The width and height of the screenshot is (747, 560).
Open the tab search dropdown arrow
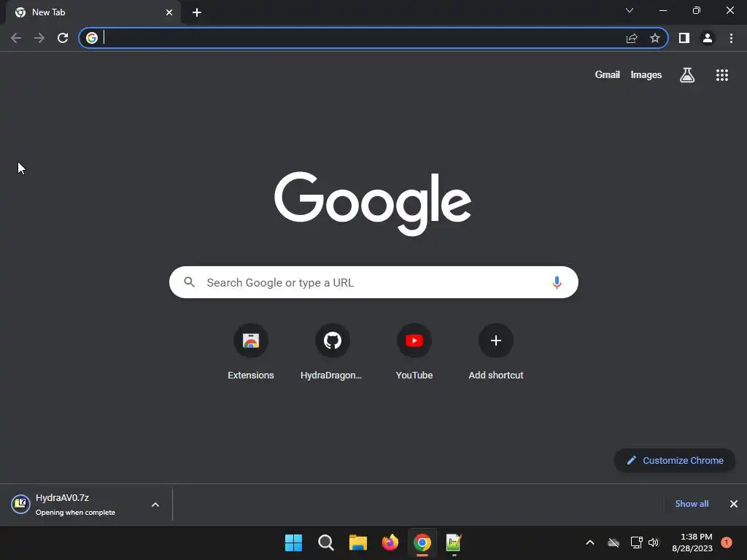click(x=630, y=10)
